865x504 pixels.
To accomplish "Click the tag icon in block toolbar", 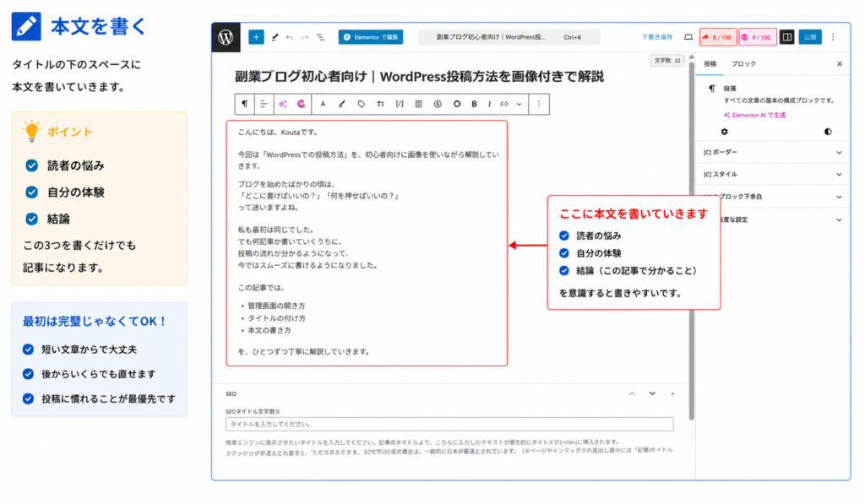I will (362, 104).
